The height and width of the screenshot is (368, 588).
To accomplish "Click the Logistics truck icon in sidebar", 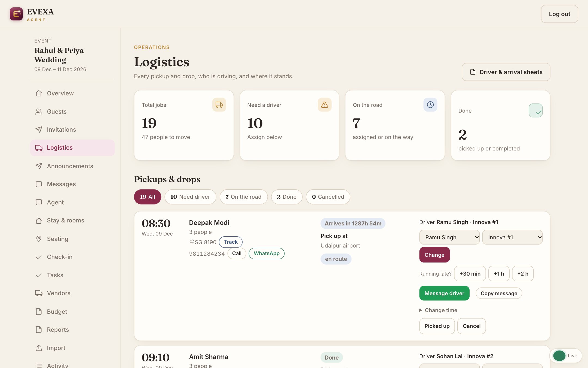I will [x=39, y=148].
